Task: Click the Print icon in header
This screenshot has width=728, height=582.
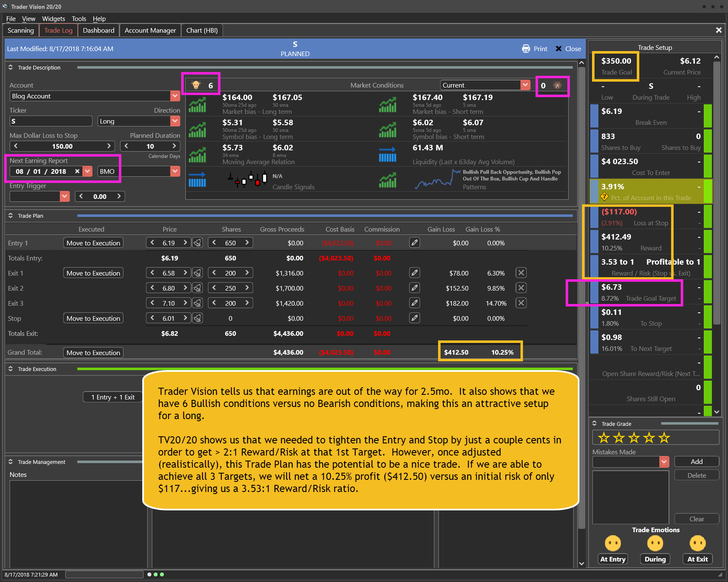Action: point(526,49)
